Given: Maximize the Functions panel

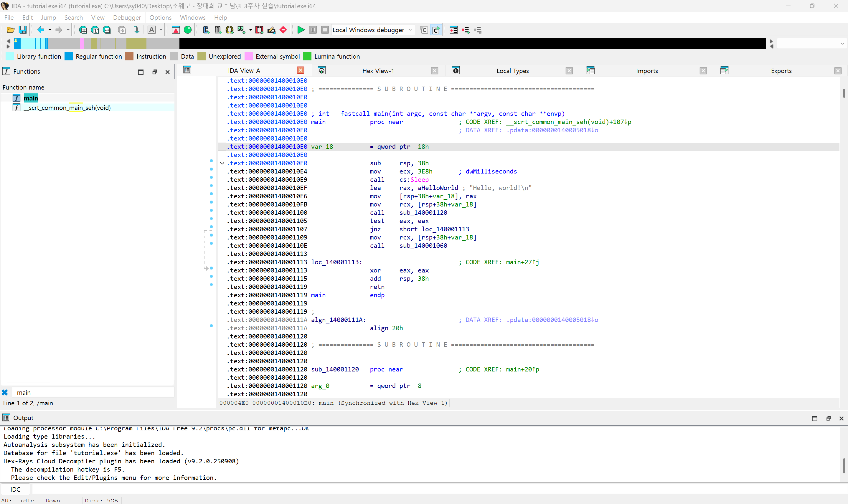Looking at the screenshot, I should (x=141, y=72).
